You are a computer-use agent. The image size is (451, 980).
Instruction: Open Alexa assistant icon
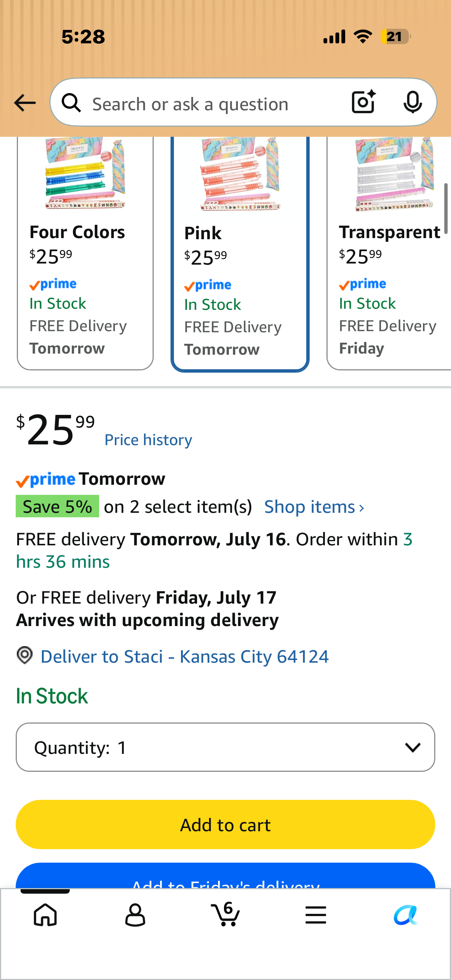tap(406, 915)
